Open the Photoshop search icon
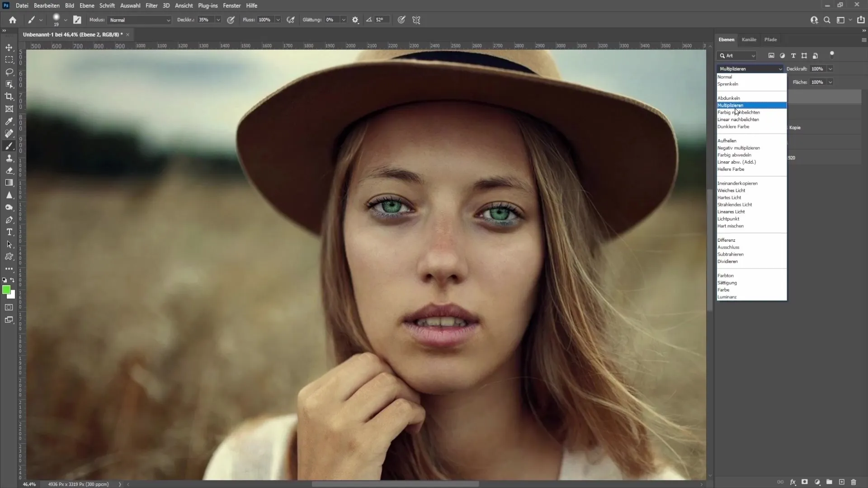The width and height of the screenshot is (868, 488). tap(827, 20)
